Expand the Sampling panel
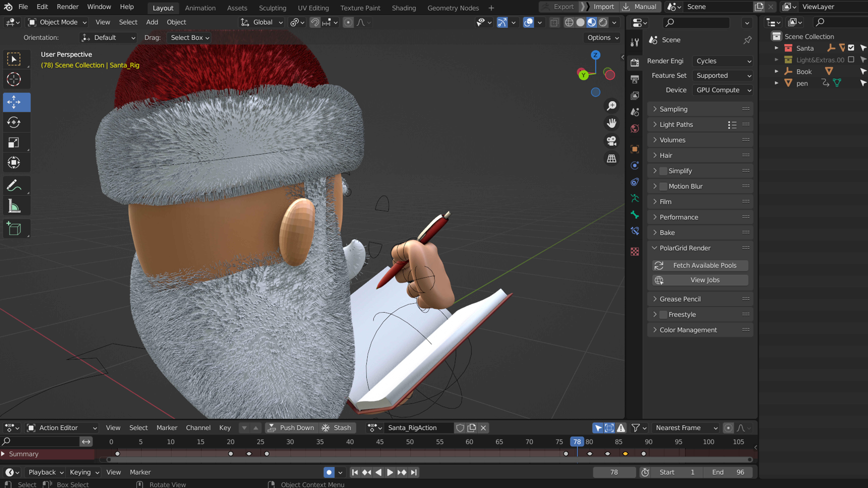Screen dimensions: 868x488 [x=700, y=109]
